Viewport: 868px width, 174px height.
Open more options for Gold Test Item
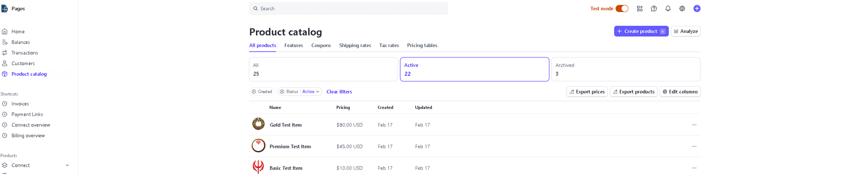tap(694, 125)
